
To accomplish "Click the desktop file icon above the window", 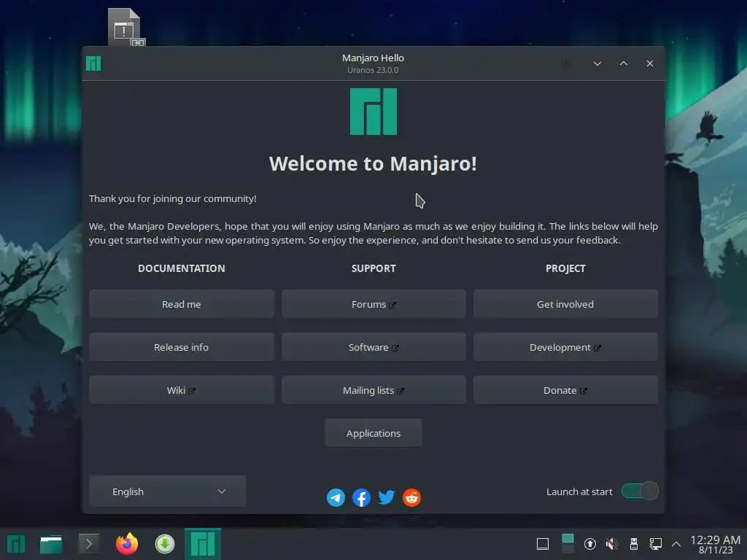I will click(125, 27).
